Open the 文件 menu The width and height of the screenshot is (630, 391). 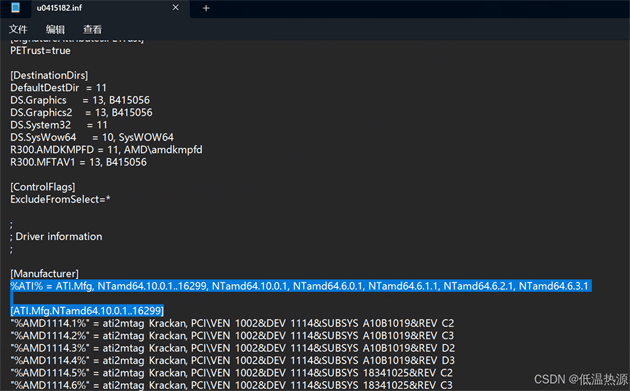tap(18, 29)
